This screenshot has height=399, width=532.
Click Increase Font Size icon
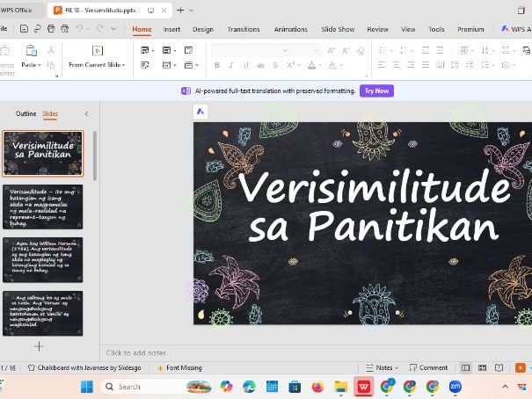331,51
